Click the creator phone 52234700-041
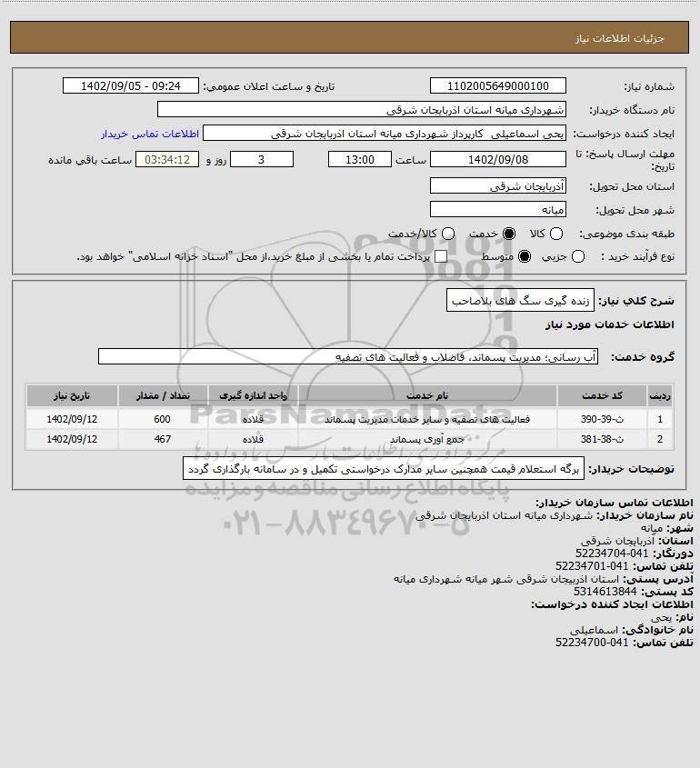 tap(592, 643)
